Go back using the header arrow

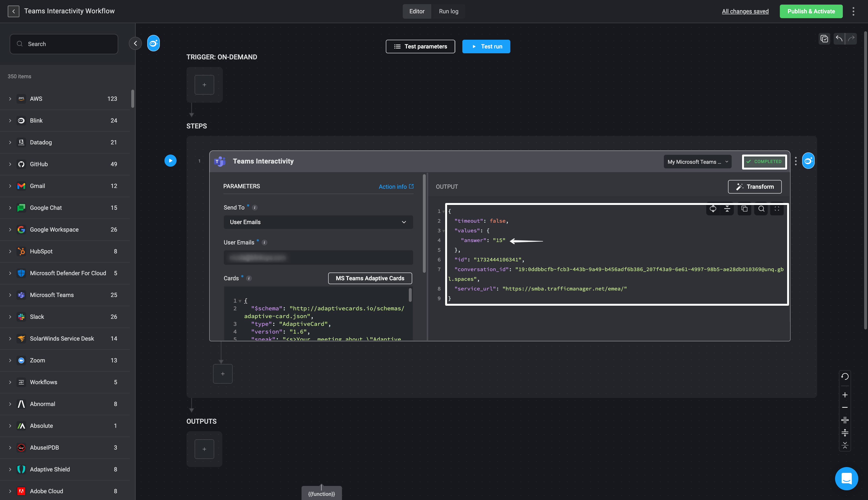click(13, 11)
